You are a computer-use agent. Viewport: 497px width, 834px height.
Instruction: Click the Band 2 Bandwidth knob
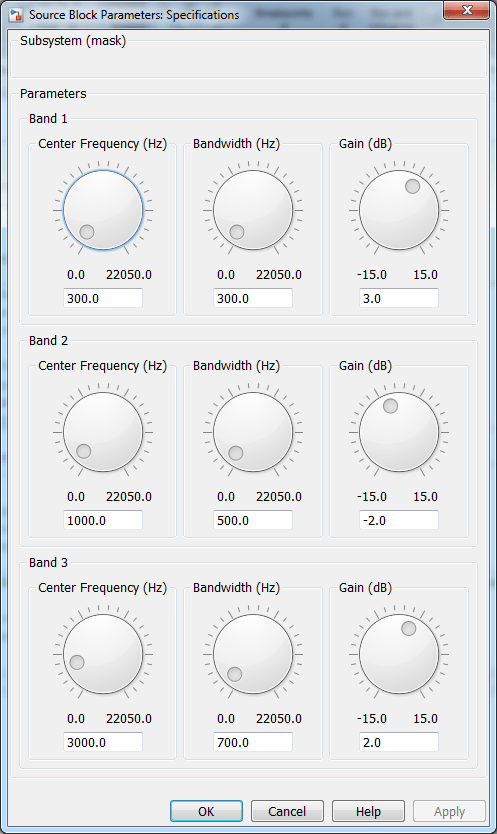point(253,432)
